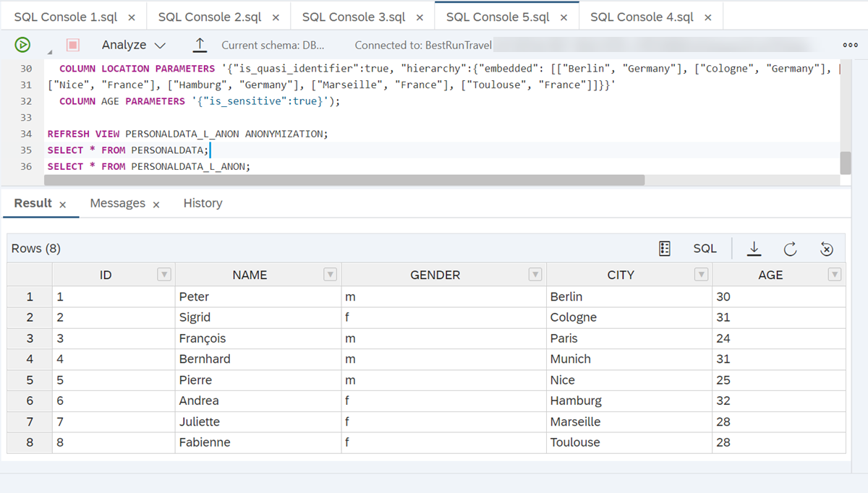868x493 pixels.
Task: Switch to the SQL Console 1.sql tab
Action: pos(67,17)
